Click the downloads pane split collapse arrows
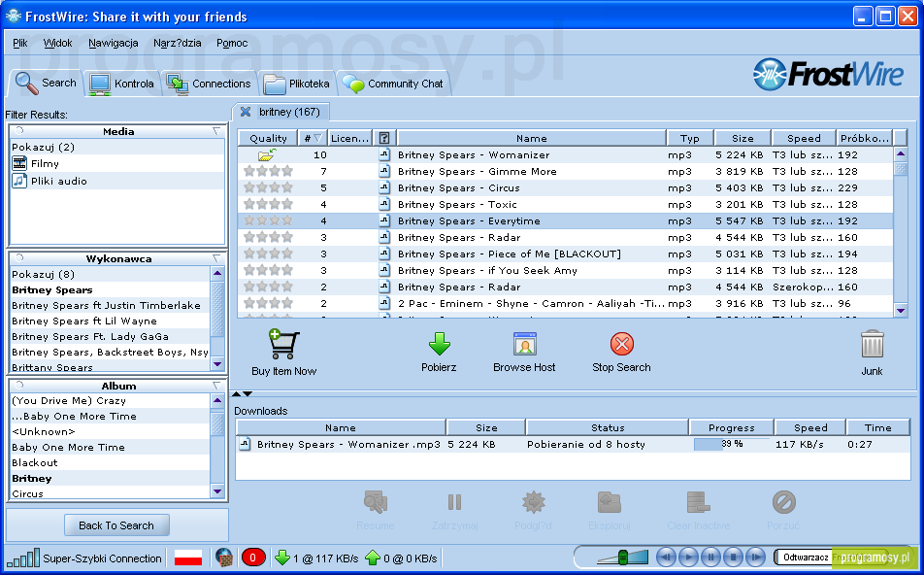 [x=243, y=393]
